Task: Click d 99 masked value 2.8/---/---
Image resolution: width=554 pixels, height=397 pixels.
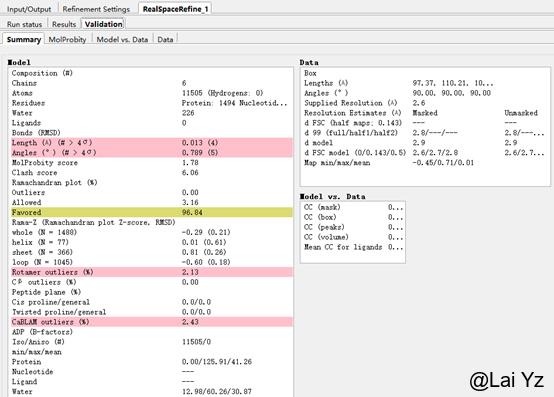Action: (435, 133)
